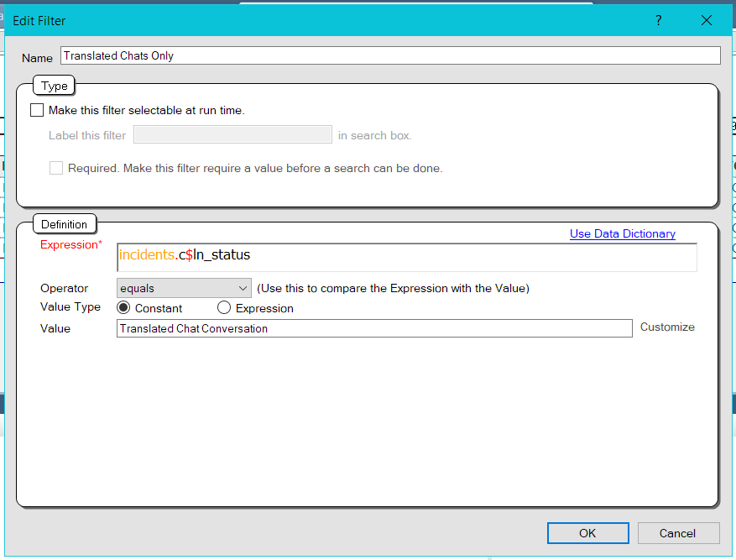Viewport: 736px width, 560px height.
Task: Click inside the Expression editor box
Action: point(406,256)
